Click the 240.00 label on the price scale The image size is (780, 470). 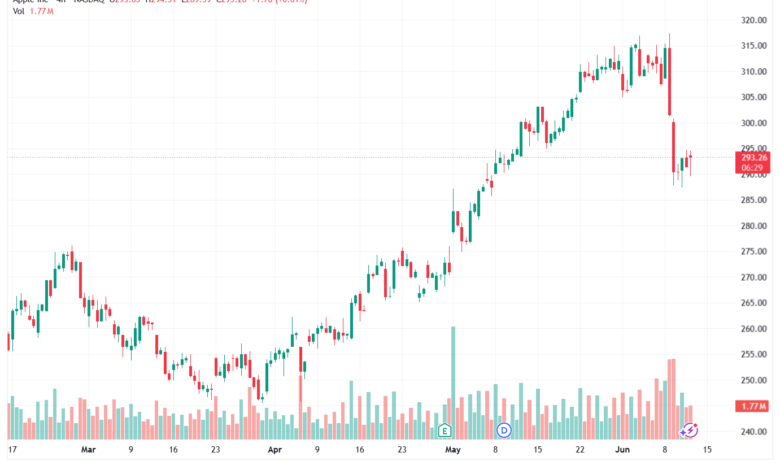754,432
